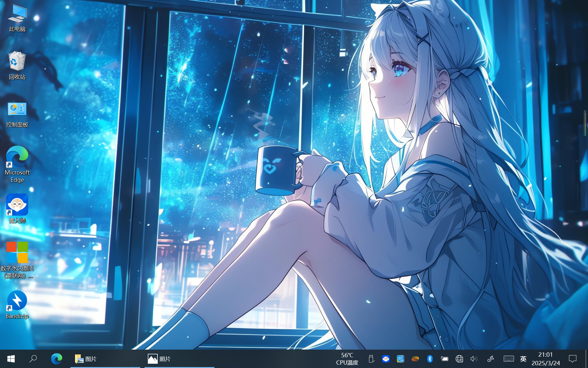Image resolution: width=588 pixels, height=368 pixels.
Task: Open the 此电脑 (This PC) desktop icon
Action: click(x=17, y=18)
